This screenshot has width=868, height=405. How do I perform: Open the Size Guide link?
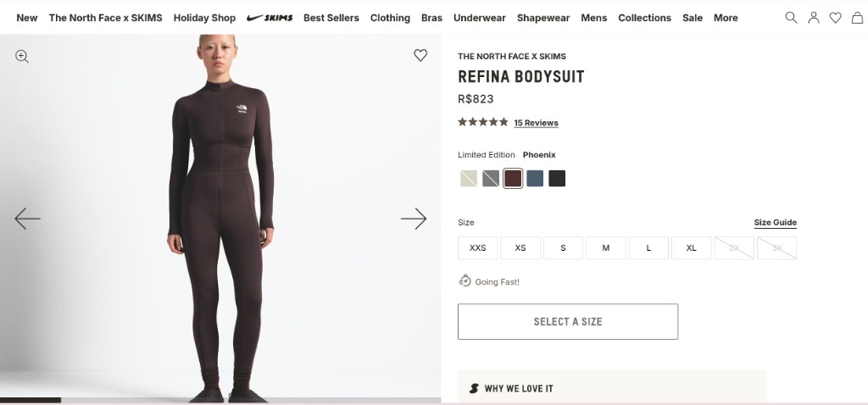click(x=775, y=223)
